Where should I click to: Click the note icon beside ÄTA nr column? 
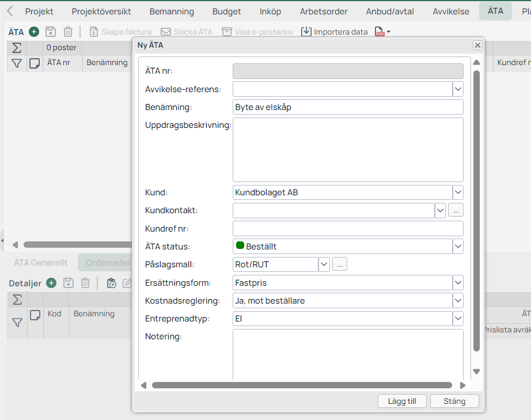(35, 63)
